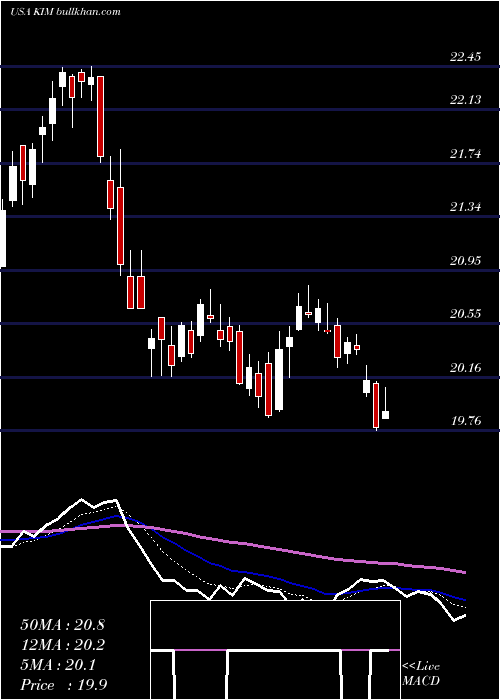Image resolution: width=500 pixels, height=700 pixels.
Task: Click the 19.76 price level label
Action: pyautogui.click(x=466, y=421)
